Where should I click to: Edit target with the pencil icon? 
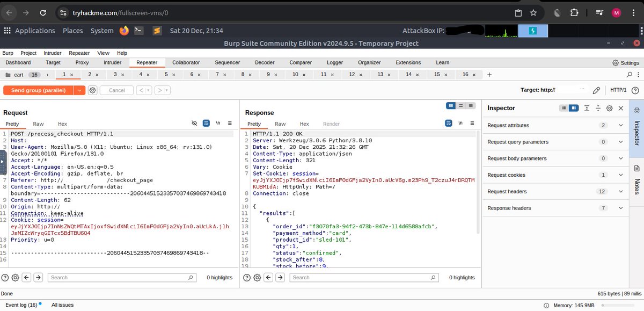pyautogui.click(x=596, y=90)
